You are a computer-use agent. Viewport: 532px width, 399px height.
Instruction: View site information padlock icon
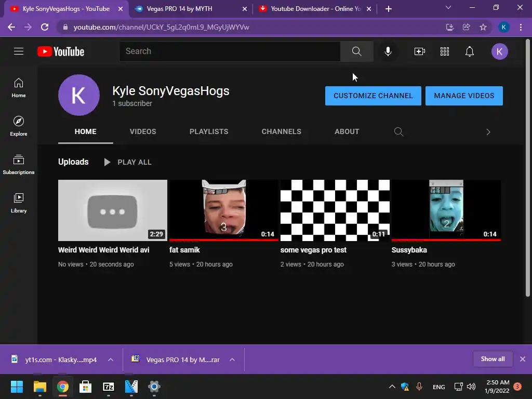coord(65,27)
